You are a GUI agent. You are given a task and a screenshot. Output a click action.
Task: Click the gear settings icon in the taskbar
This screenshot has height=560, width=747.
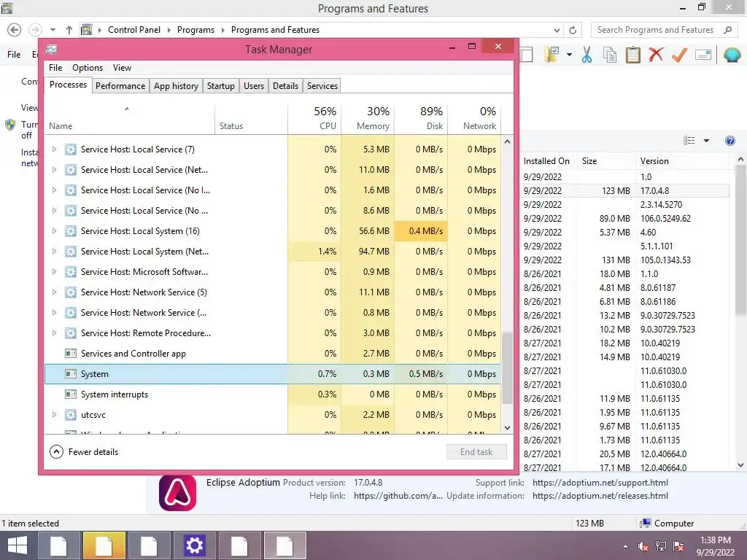pos(194,545)
